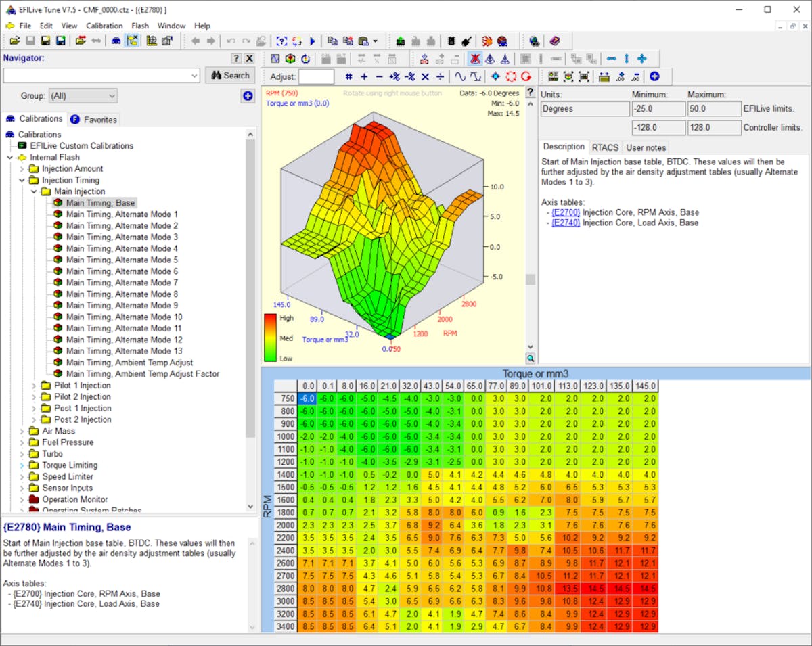Click the sine wave smoothing icon
The width and height of the screenshot is (812, 646).
click(460, 76)
